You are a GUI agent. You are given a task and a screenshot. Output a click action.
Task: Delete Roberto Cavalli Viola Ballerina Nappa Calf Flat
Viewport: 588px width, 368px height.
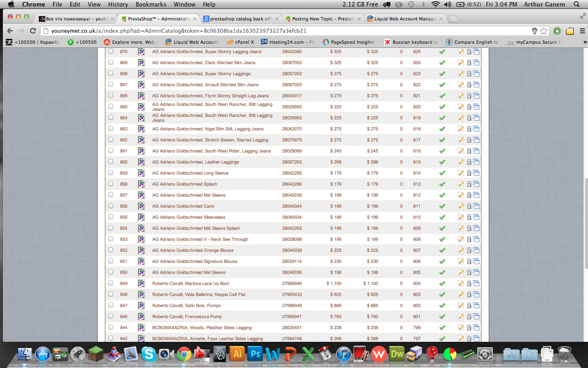(469, 294)
